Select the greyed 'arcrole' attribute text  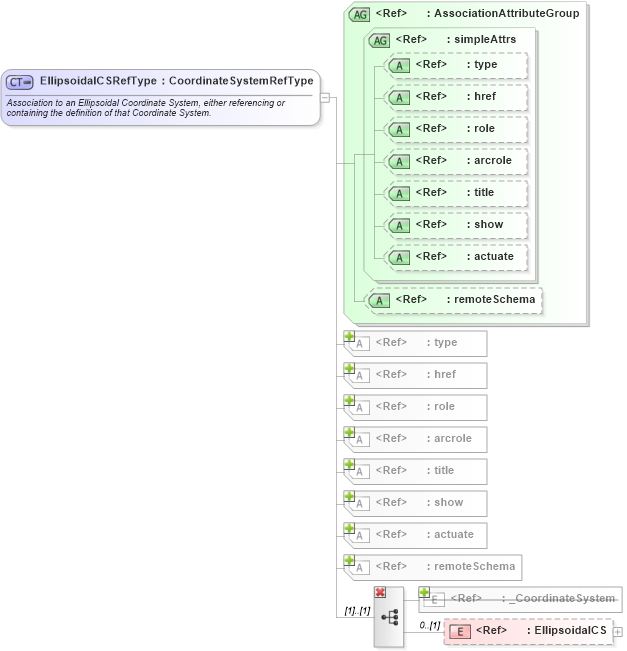[x=453, y=438]
